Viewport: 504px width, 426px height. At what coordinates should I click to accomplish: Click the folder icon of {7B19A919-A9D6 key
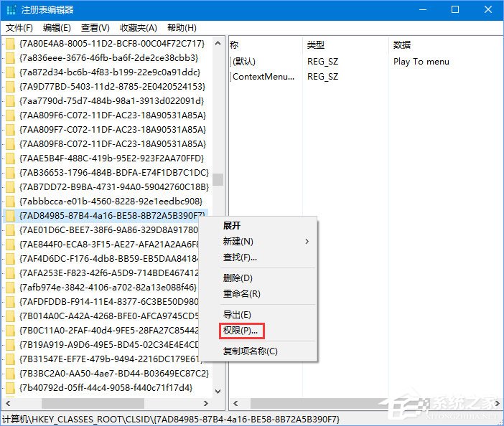tap(10, 345)
